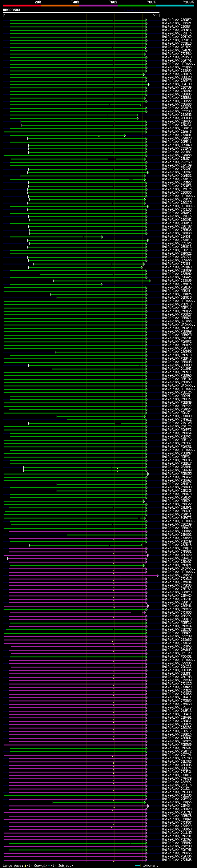197x868 pixels.
Task: Click the green ~80% legend color band
Action: [137, 6]
